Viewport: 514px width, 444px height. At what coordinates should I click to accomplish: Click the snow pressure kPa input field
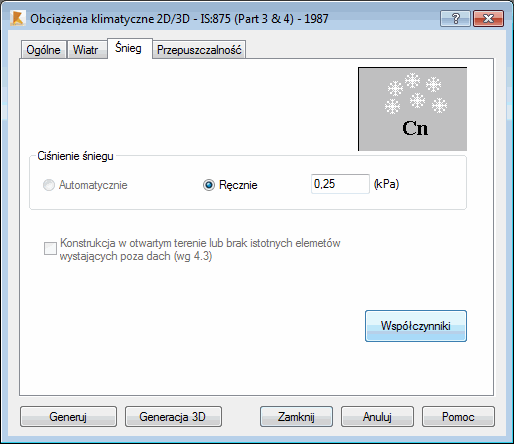click(340, 184)
